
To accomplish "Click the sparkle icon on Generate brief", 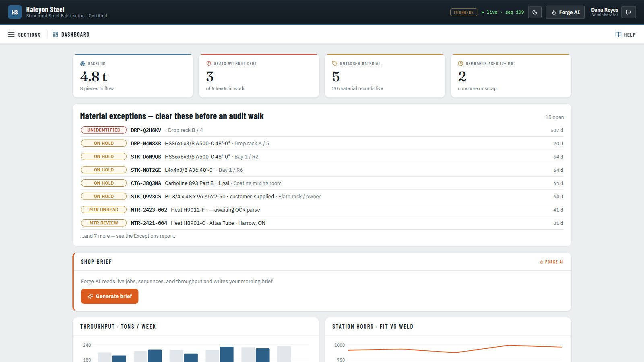I will coord(90,296).
